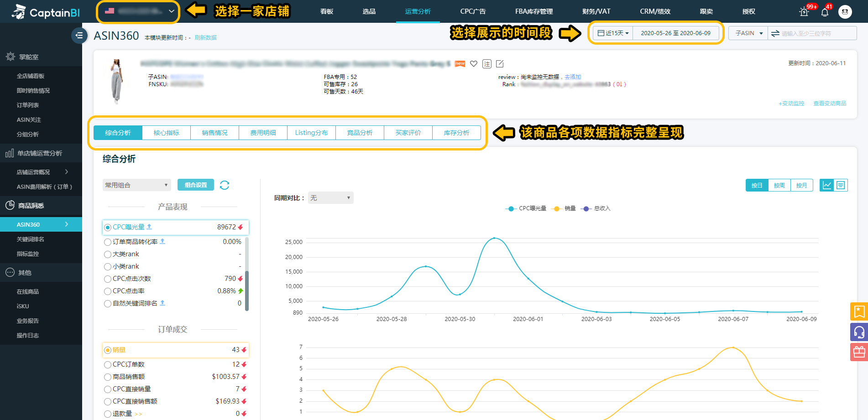The image size is (868, 420).
Task: Open the 常用组合 dropdown
Action: [137, 185]
